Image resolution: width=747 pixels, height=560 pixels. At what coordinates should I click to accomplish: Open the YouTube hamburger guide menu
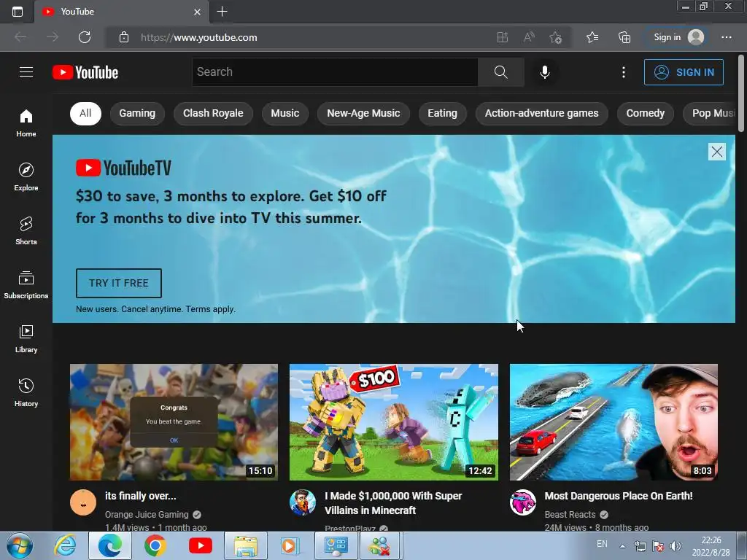26,72
